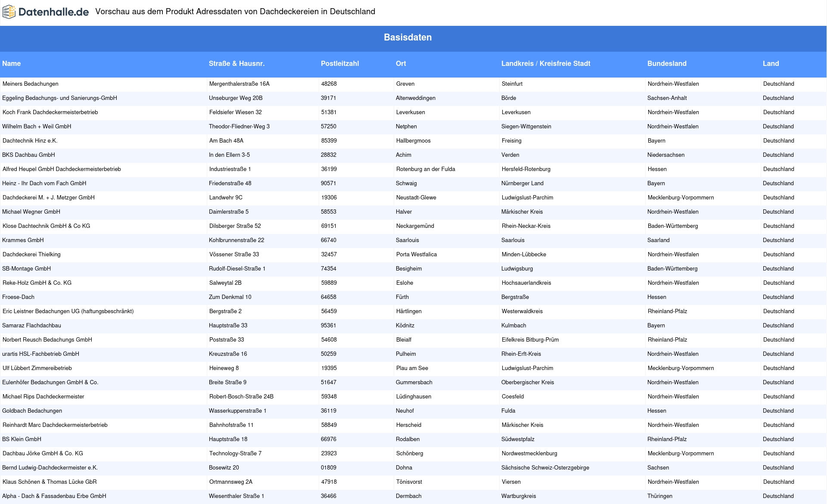827x504 pixels.
Task: Click Eggeling Bedachungs- und Sanierungs-GmbH
Action: pos(59,98)
